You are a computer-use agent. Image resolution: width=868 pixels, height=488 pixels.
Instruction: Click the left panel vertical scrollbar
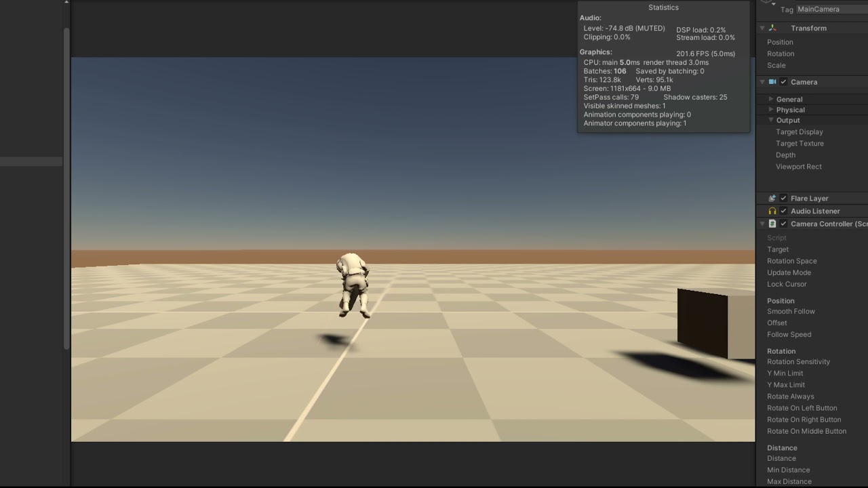coord(66,188)
